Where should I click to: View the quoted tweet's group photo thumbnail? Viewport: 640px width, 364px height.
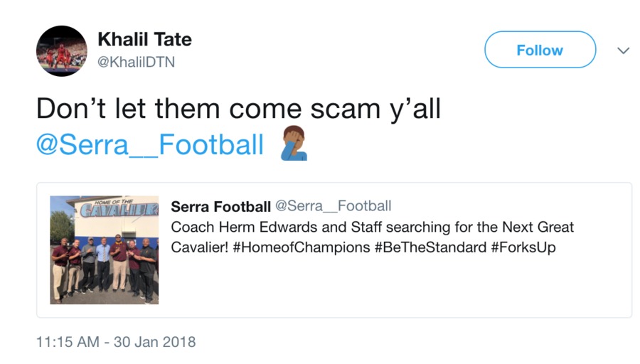pyautogui.click(x=104, y=250)
